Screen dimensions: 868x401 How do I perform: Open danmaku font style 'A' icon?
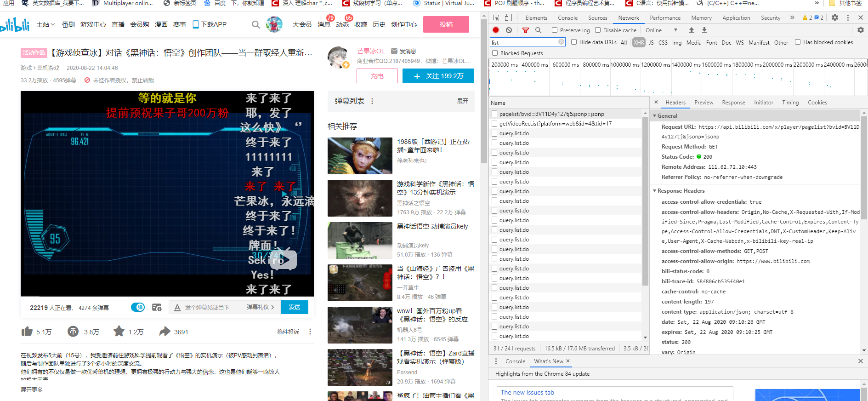[x=177, y=307]
